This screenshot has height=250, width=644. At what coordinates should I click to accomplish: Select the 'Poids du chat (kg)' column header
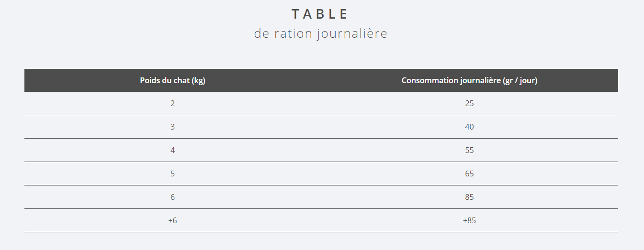[x=172, y=80]
